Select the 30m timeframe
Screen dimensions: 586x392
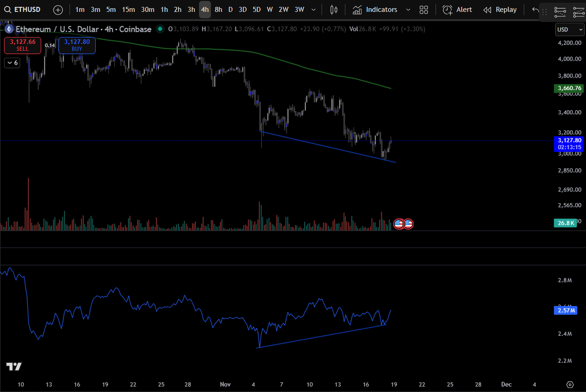(147, 10)
